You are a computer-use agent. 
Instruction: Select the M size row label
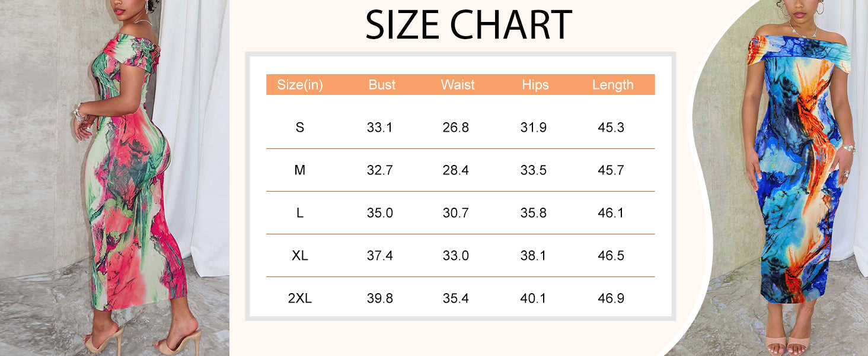[x=300, y=170]
